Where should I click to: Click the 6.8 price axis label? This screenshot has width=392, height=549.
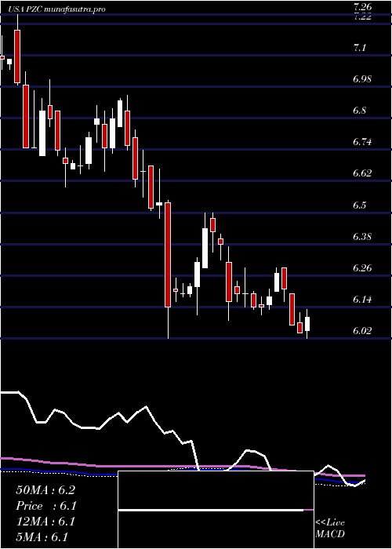359,111
